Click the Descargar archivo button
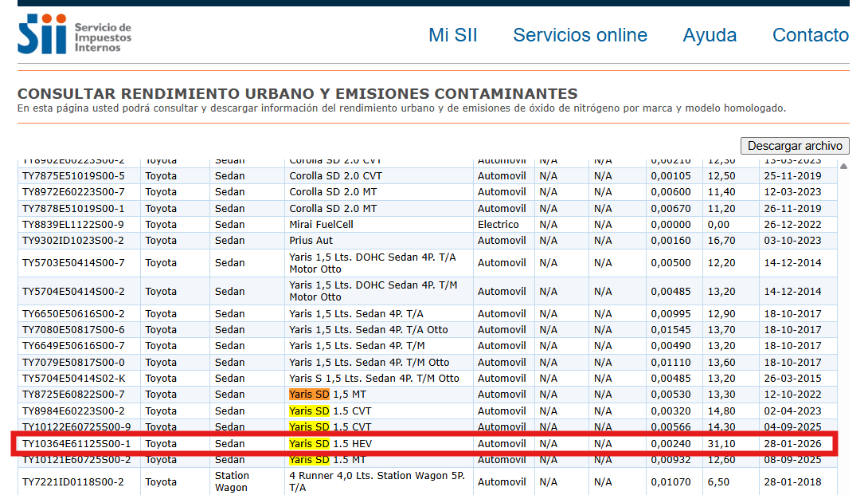The image size is (868, 495). pyautogui.click(x=794, y=146)
